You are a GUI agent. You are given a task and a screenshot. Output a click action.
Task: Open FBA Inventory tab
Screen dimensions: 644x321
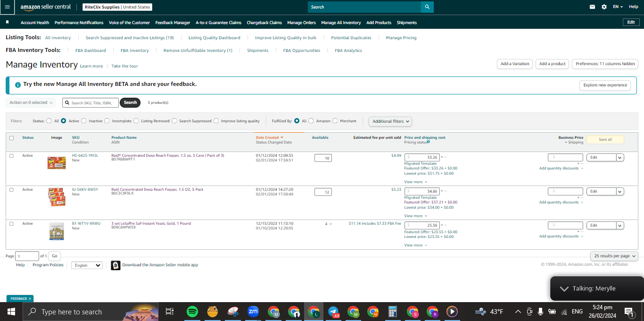tap(134, 51)
